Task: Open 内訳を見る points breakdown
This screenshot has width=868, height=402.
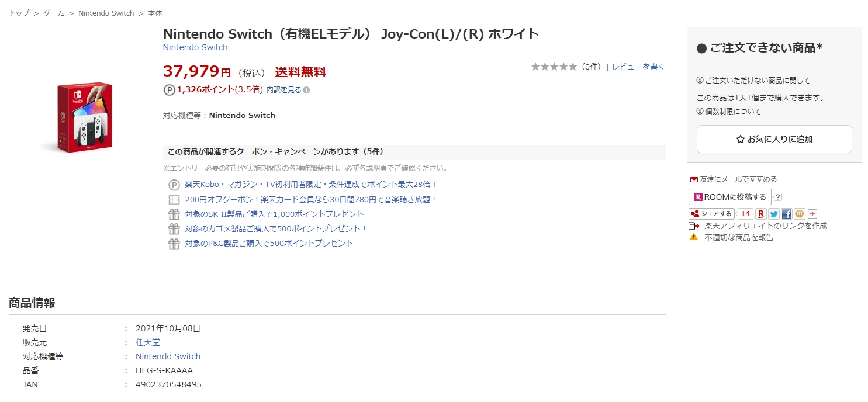Action: pos(284,90)
